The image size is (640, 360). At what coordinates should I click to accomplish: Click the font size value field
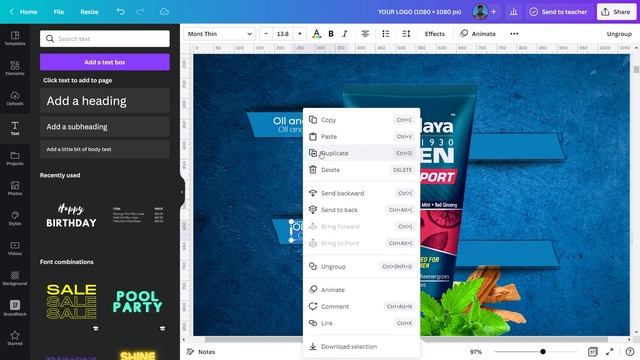point(283,34)
